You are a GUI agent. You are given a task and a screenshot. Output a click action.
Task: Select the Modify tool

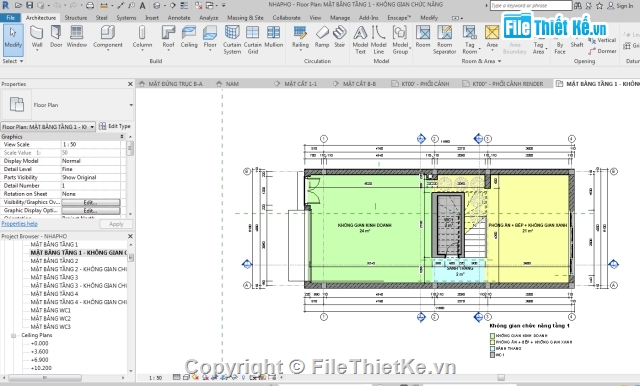[13, 40]
